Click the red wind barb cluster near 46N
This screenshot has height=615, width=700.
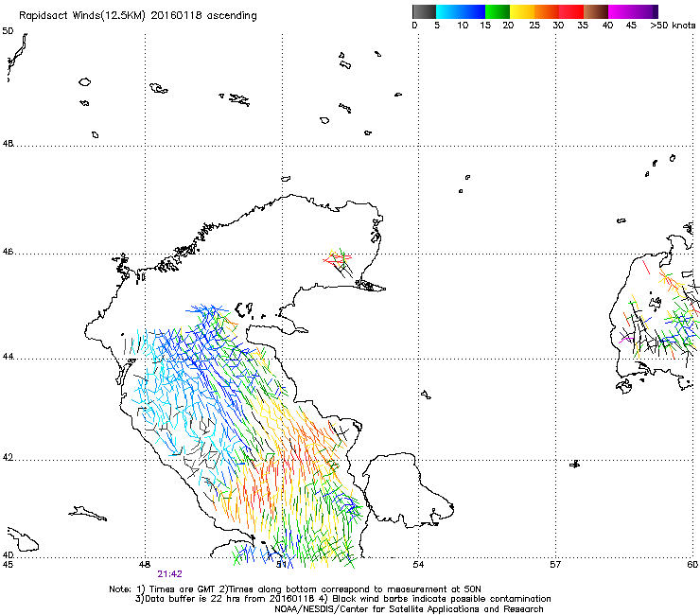[338, 259]
